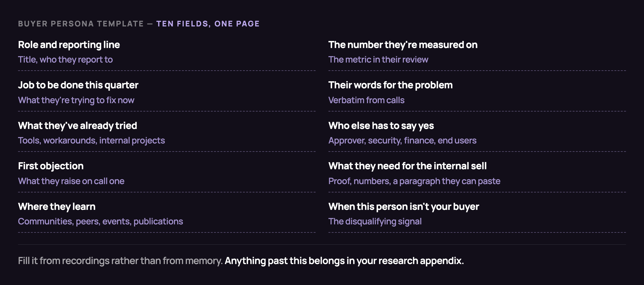
Task: Click the 'Where they learn' heading
Action: 57,207
